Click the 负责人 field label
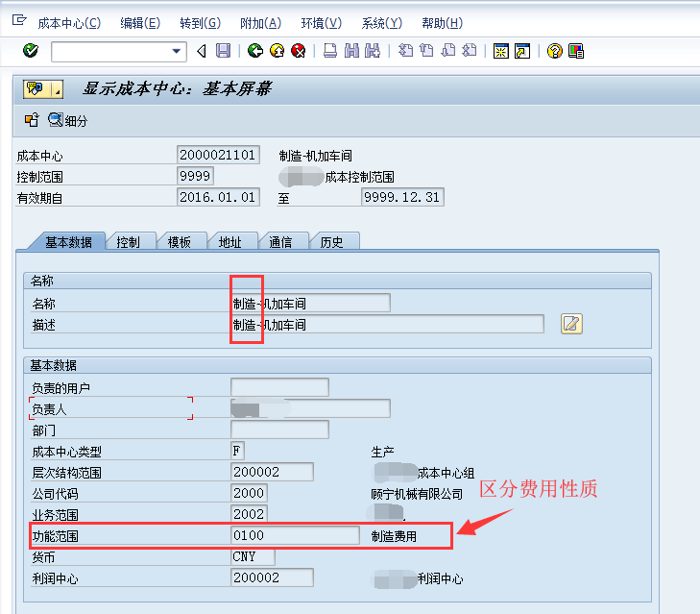Viewport: 700px width, 614px height. point(49,409)
